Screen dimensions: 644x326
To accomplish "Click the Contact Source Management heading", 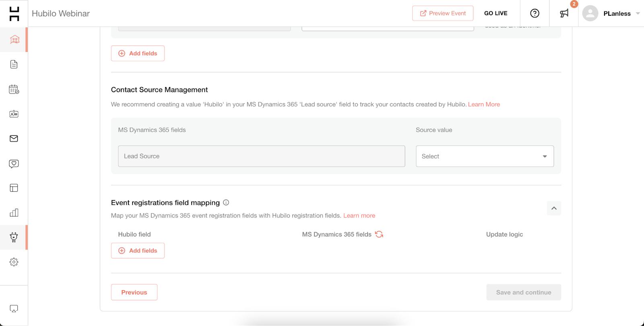I will (x=159, y=90).
